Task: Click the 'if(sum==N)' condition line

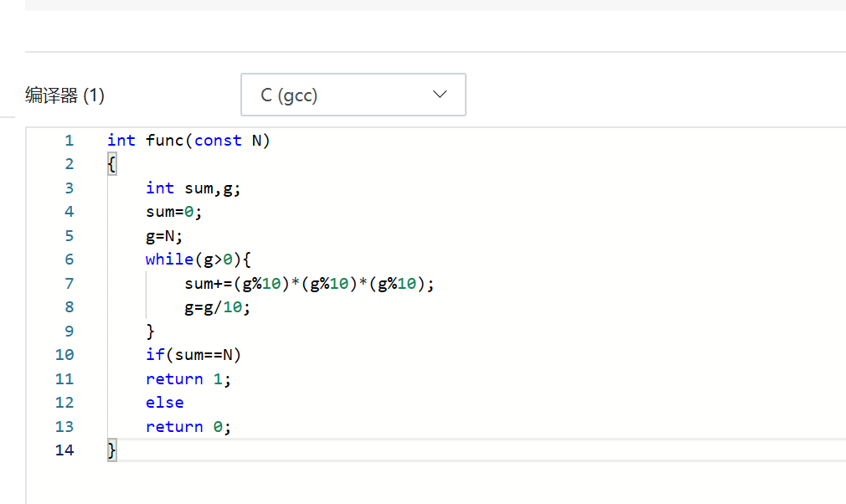Action: [193, 355]
